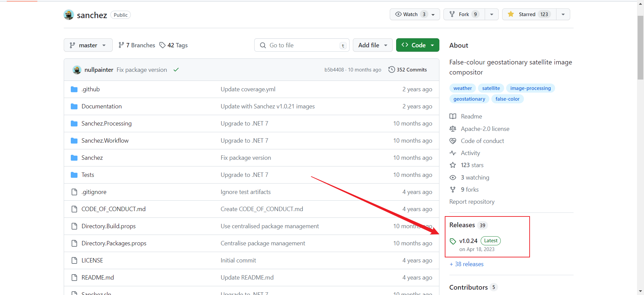Screen dimensions: 644x295
Task: Click the Documentation folder icon
Action: pos(74,106)
